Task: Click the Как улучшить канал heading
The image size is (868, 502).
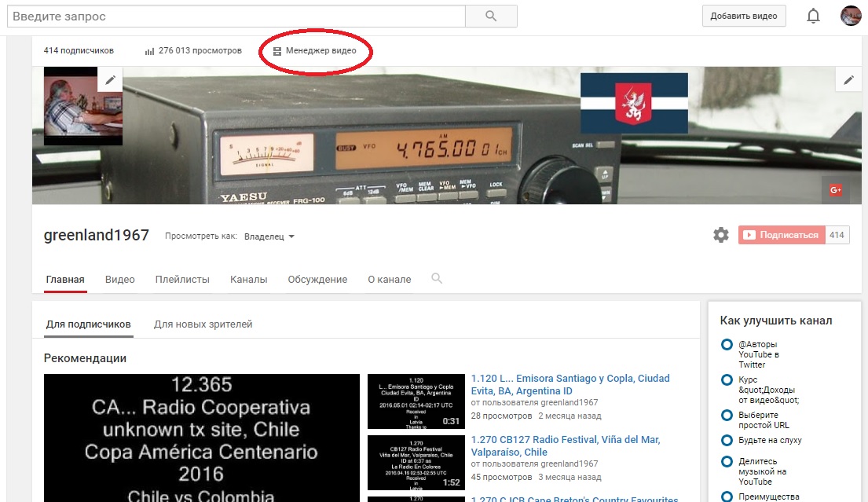Action: [x=775, y=321]
